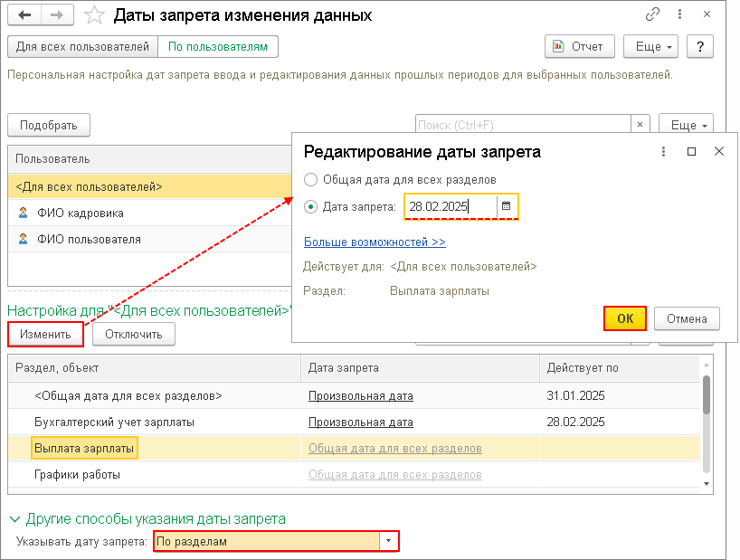Cancel the dialog with Отмена
The width and height of the screenshot is (740, 560).
pos(687,319)
